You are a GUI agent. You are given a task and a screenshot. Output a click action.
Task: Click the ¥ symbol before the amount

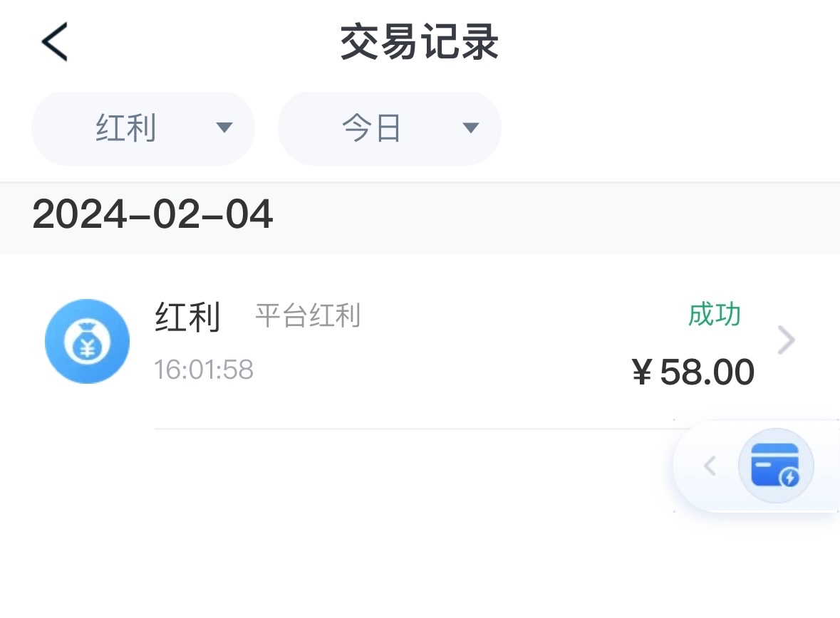(x=642, y=372)
